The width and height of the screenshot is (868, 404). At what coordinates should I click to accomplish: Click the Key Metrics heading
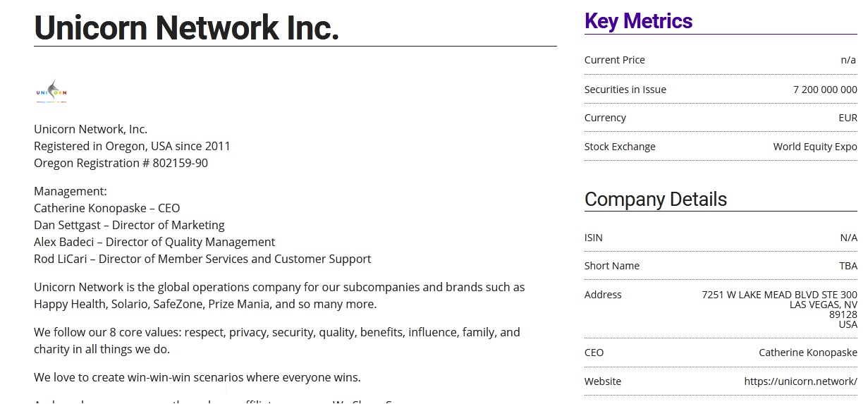pyautogui.click(x=638, y=21)
